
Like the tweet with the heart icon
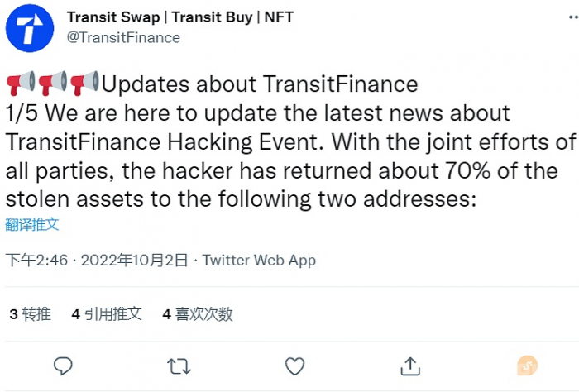coord(294,365)
